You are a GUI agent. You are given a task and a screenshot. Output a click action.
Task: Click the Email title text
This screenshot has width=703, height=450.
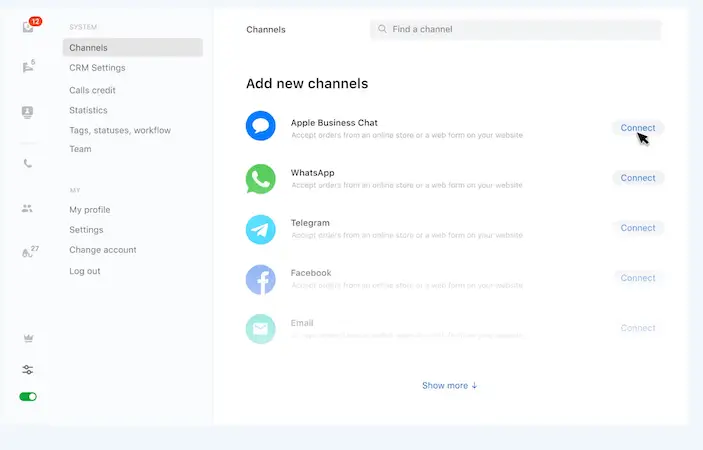(302, 323)
